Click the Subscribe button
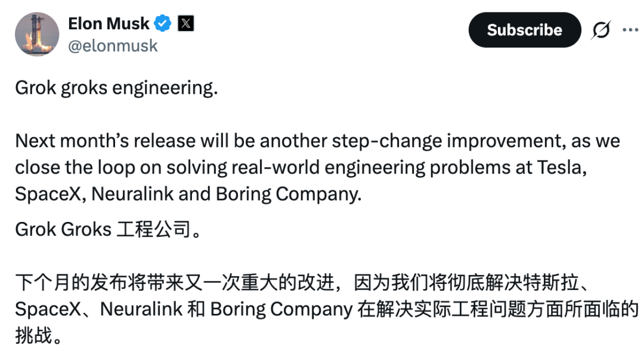This screenshot has height=352, width=644. [525, 30]
